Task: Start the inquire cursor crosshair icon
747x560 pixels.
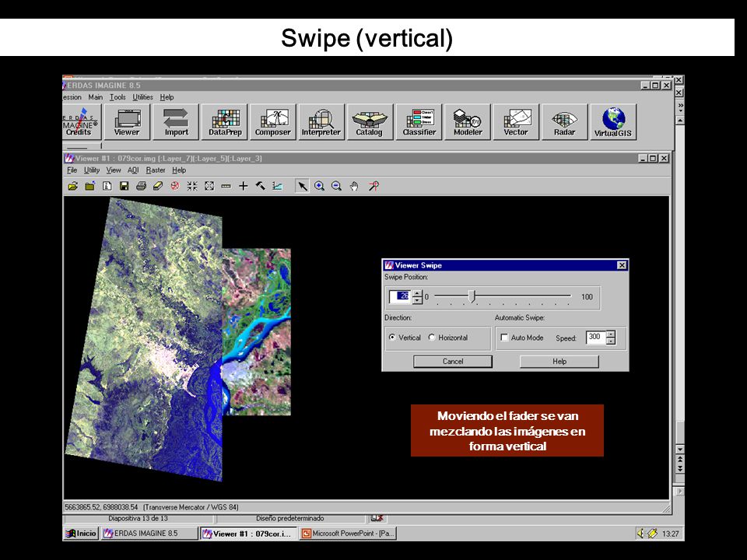Action: tap(244, 186)
